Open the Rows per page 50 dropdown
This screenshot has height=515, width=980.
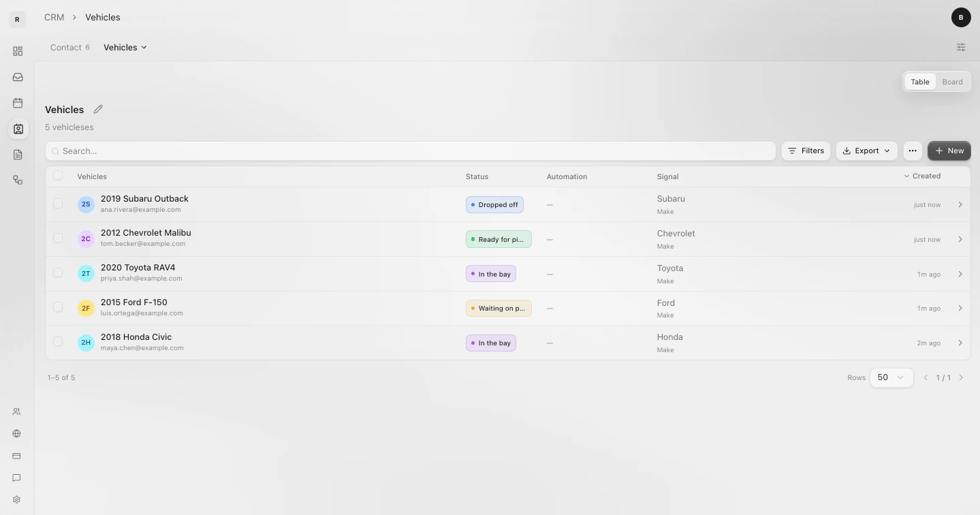point(891,377)
